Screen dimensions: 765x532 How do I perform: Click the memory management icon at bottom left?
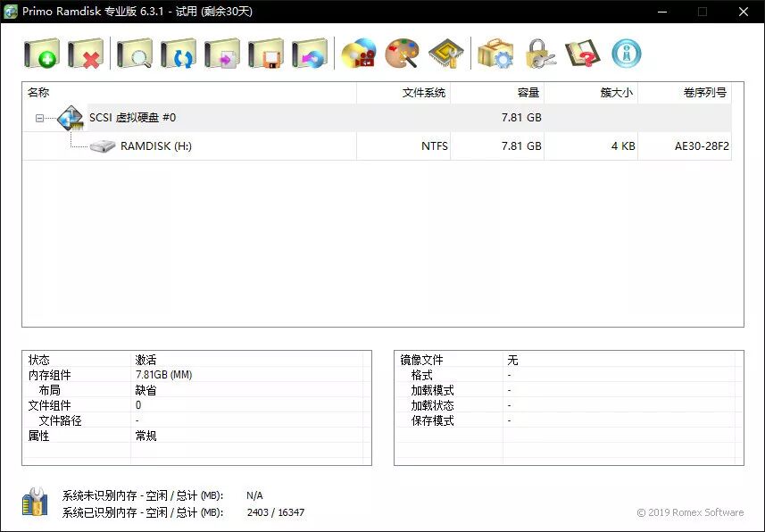coord(35,502)
